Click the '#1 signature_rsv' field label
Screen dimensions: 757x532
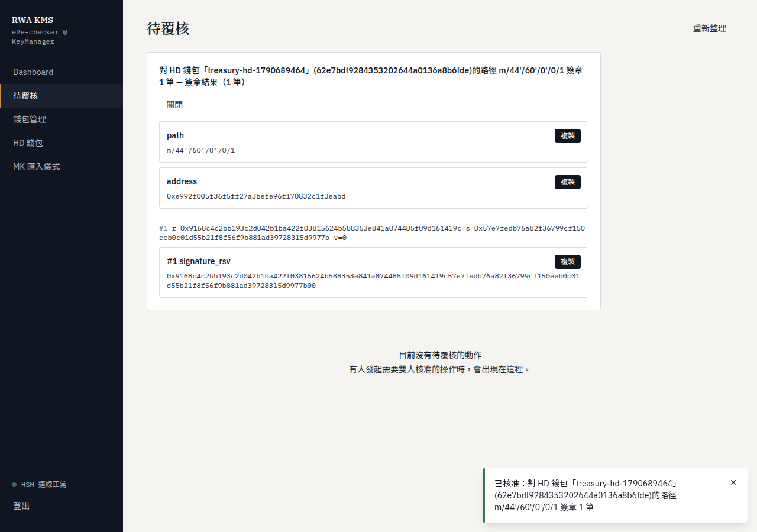click(x=199, y=261)
